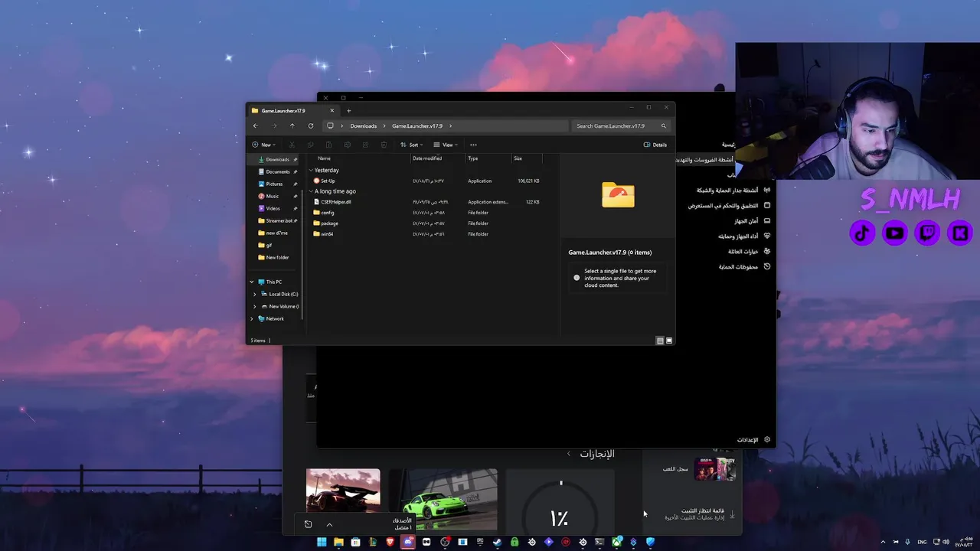The image size is (980, 551).
Task: Open Windows Security shield on taskbar
Action: (650, 542)
